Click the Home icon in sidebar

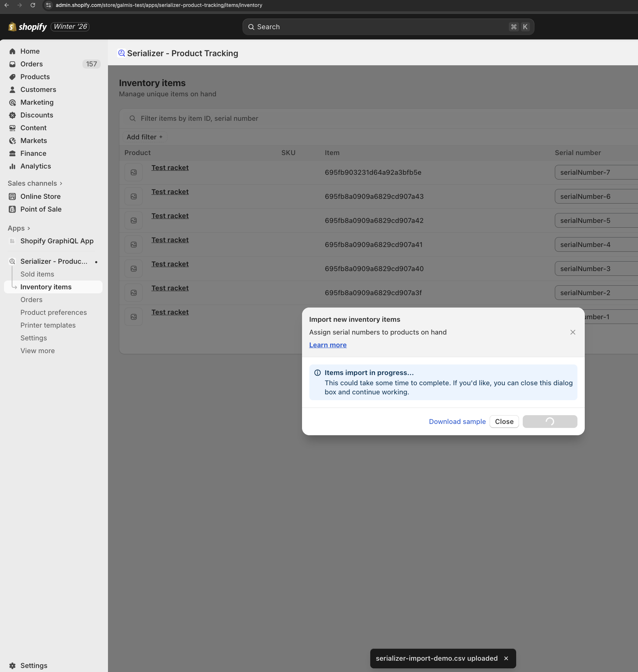click(x=12, y=51)
